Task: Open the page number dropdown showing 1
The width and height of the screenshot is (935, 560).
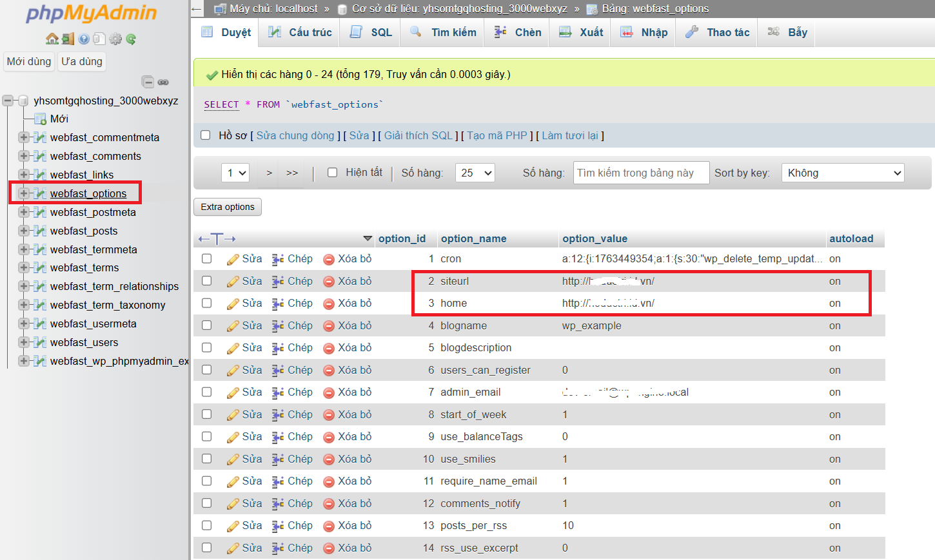Action: (x=235, y=173)
